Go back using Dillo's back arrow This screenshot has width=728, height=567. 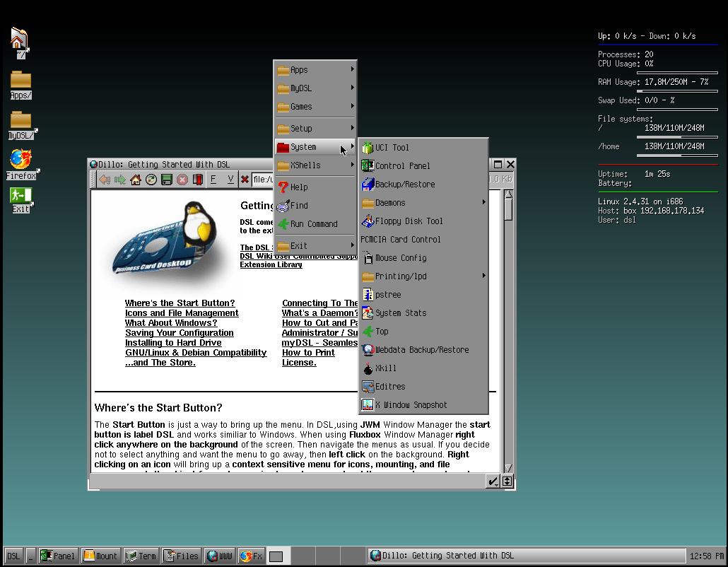point(105,180)
